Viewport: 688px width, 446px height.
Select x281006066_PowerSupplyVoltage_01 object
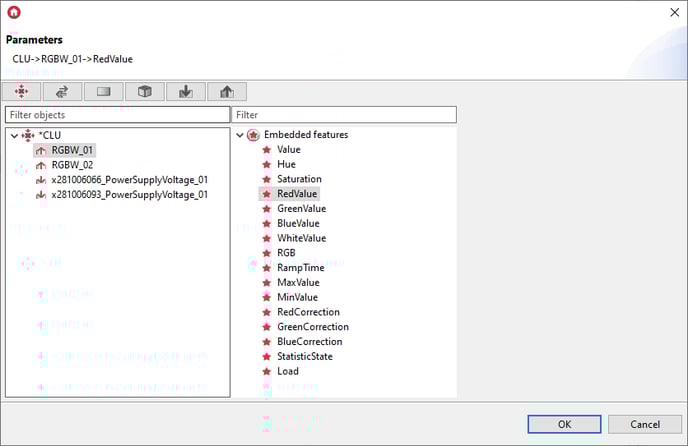[129, 180]
